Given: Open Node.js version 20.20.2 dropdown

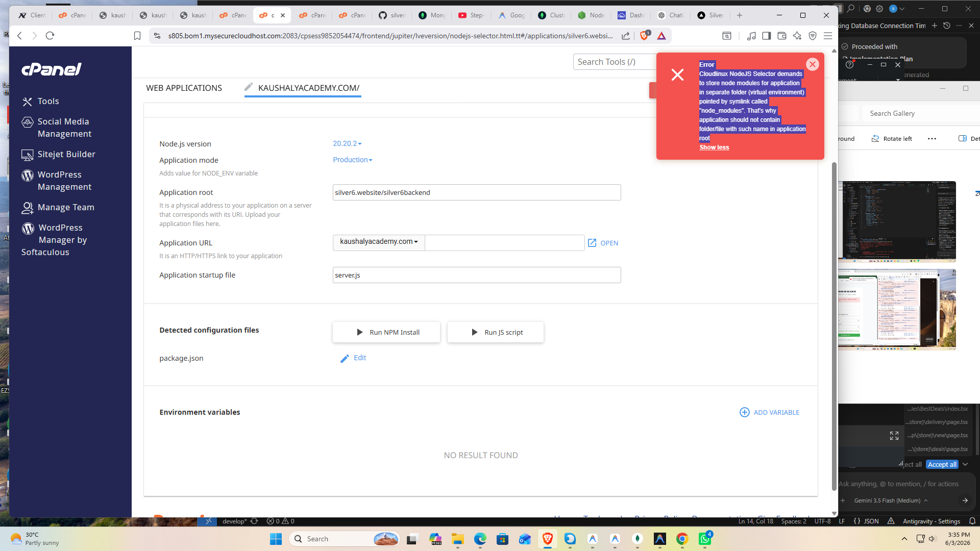Looking at the screenshot, I should [347, 144].
